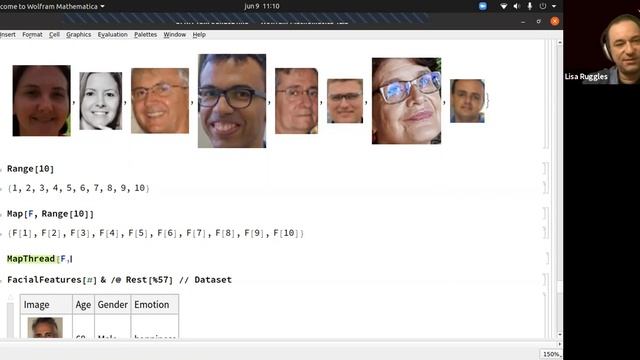
Task: Select the large smiling man with black glasses image
Action: pos(232,100)
